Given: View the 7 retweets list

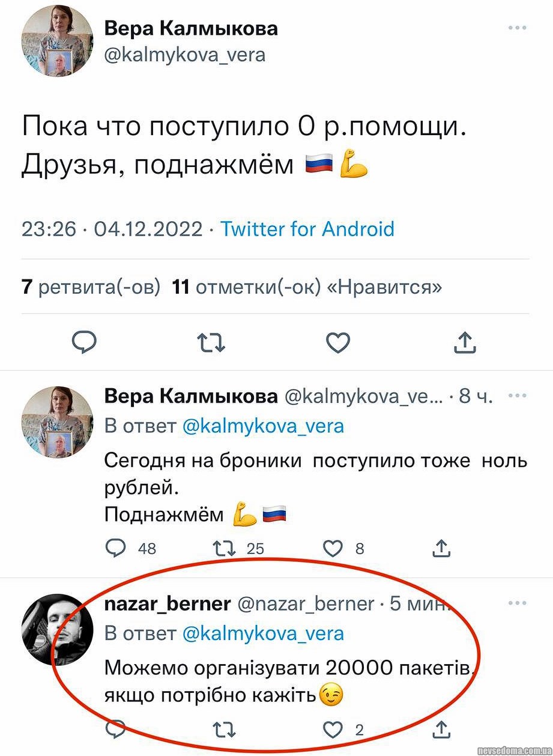Looking at the screenshot, I should click(91, 287).
